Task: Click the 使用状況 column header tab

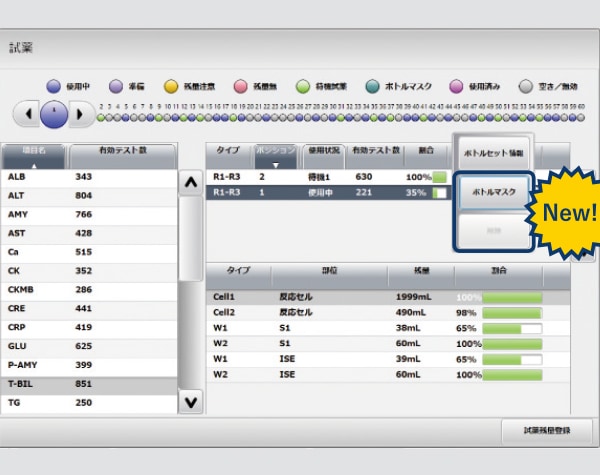Action: tap(321, 151)
